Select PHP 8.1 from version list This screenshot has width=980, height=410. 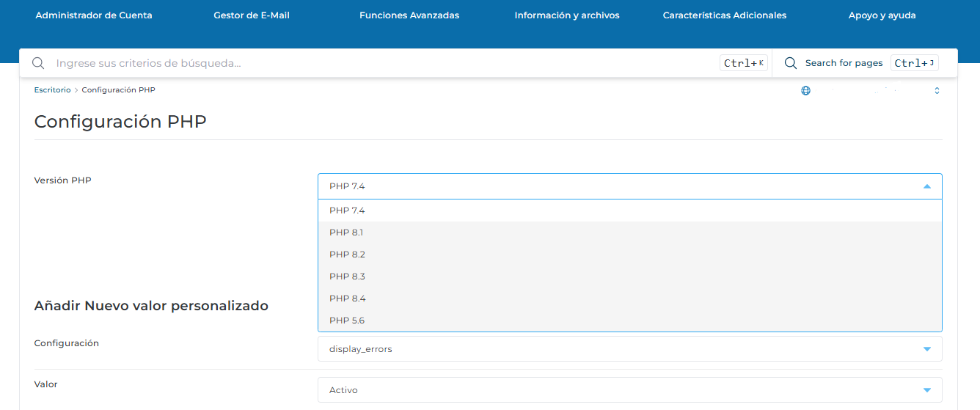click(346, 233)
